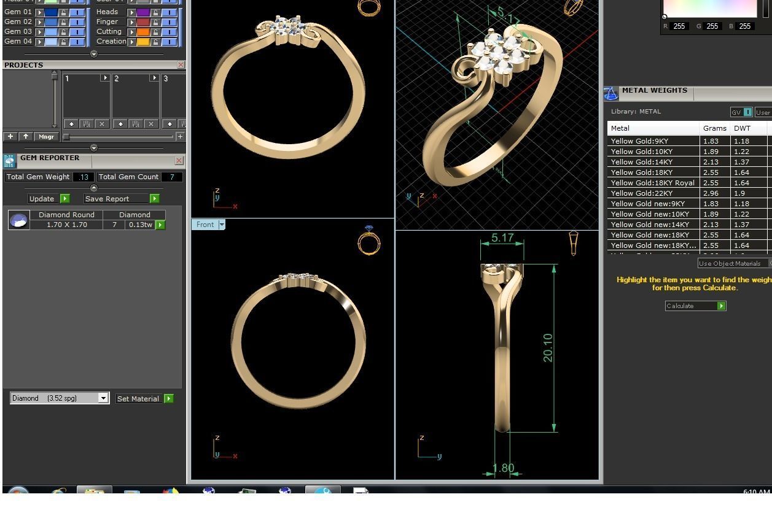
Task: Expand the Gem 01 layer arrow
Action: pyautogui.click(x=40, y=12)
